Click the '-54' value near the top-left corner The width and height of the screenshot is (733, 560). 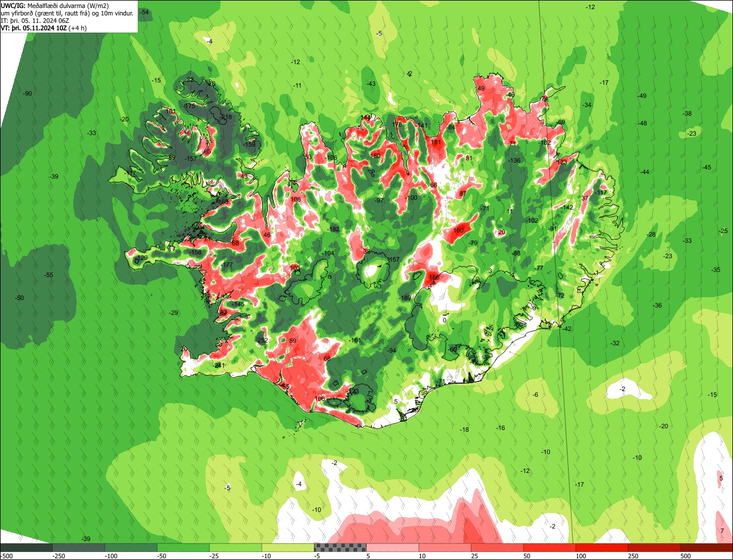point(144,12)
